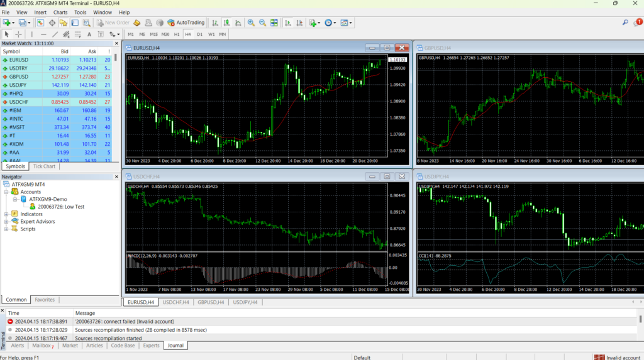This screenshot has width=644, height=360.
Task: Switch timeframe to H1
Action: (x=177, y=35)
